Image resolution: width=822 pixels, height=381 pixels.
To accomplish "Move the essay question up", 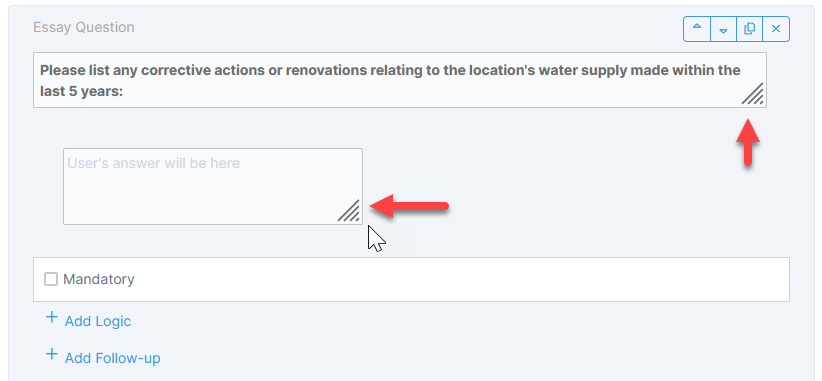I will [697, 29].
